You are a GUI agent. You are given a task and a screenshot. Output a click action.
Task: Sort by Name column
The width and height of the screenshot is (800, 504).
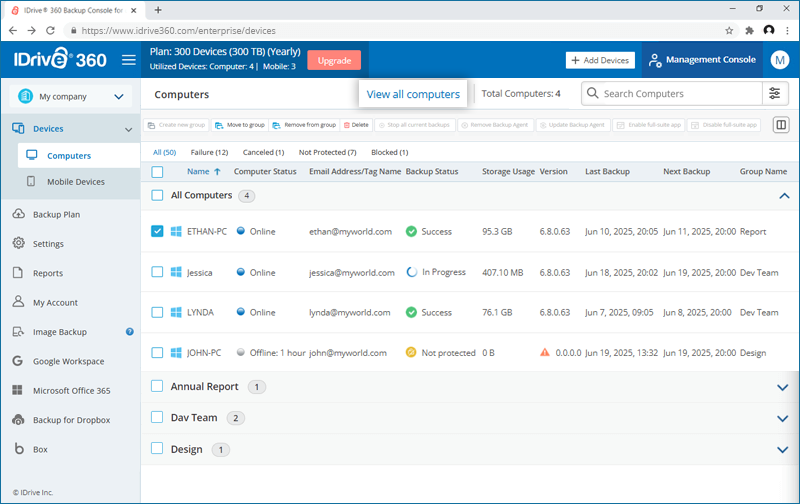pos(204,171)
